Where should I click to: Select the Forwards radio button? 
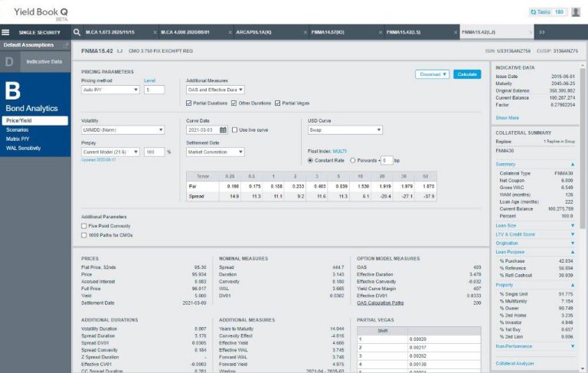click(x=352, y=160)
